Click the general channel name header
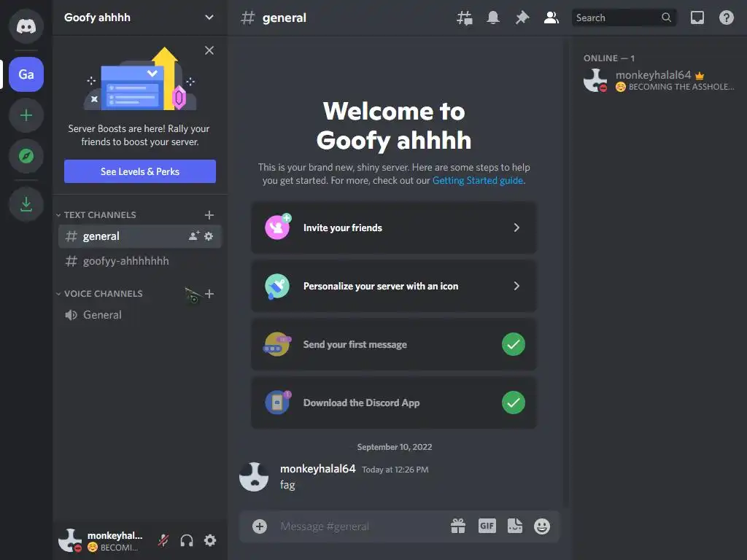The image size is (747, 560). click(x=284, y=18)
